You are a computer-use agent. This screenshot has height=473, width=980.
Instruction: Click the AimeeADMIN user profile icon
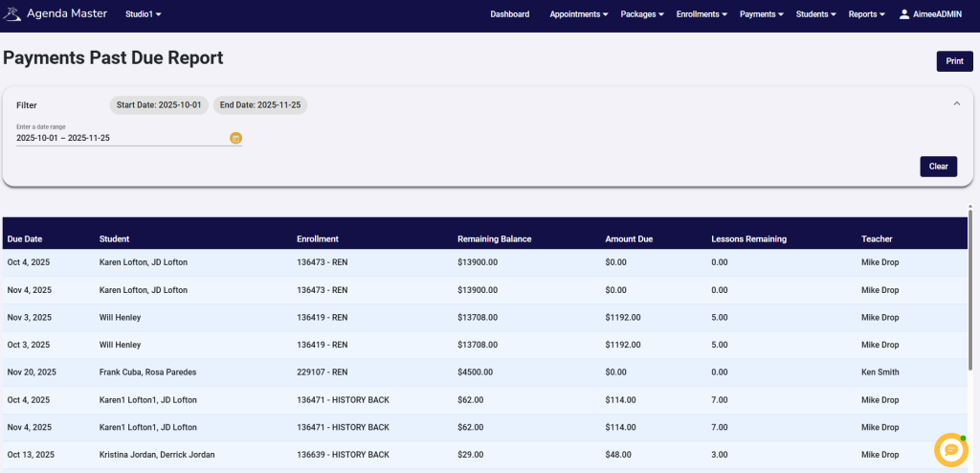pyautogui.click(x=904, y=14)
